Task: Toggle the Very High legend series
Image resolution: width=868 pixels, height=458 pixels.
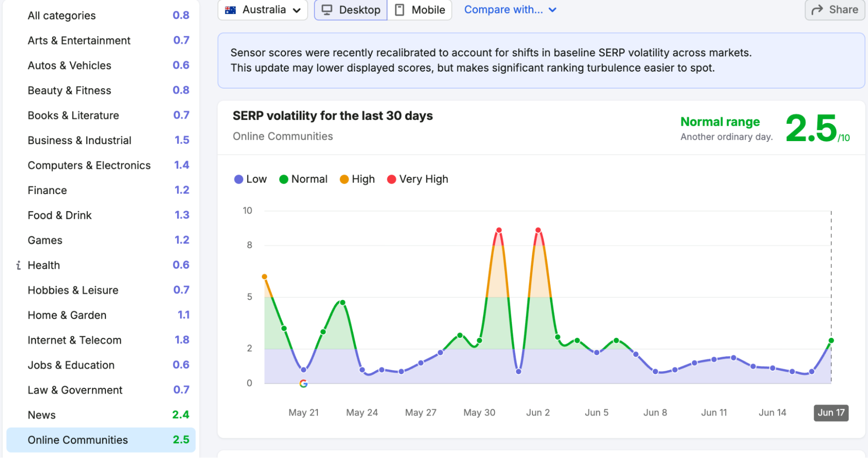Action: tap(417, 179)
